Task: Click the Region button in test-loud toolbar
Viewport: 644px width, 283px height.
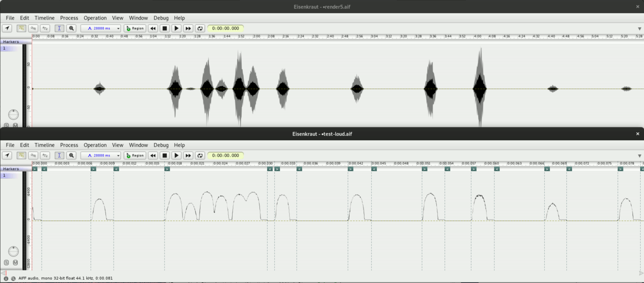Action: click(135, 155)
